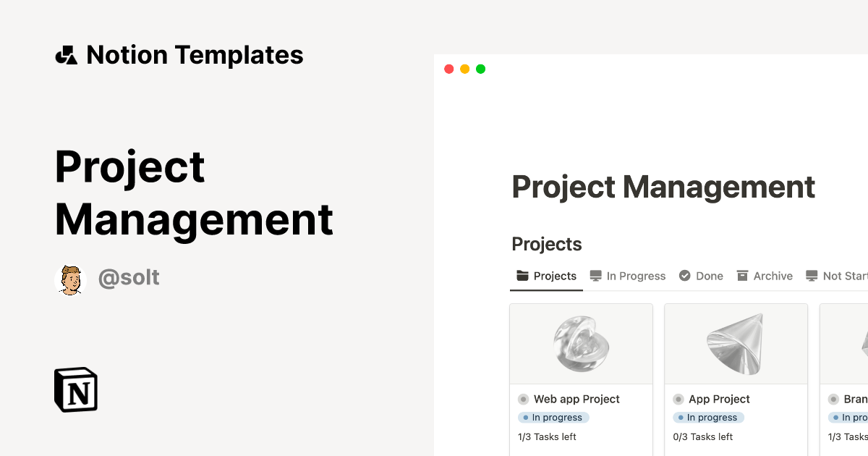Click the Notion Templates header text
Viewport: 868px width, 456px height.
[195, 55]
